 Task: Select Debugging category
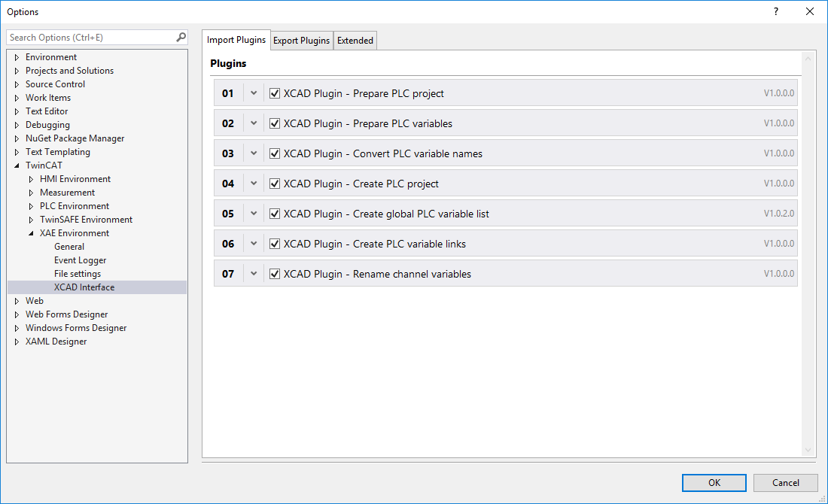(47, 125)
